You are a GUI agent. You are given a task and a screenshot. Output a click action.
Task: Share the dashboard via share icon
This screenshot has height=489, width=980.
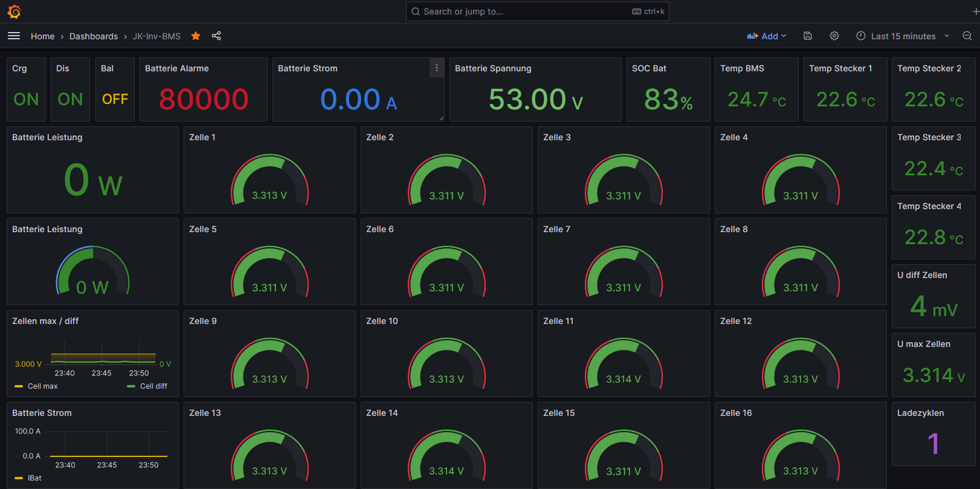(x=216, y=36)
